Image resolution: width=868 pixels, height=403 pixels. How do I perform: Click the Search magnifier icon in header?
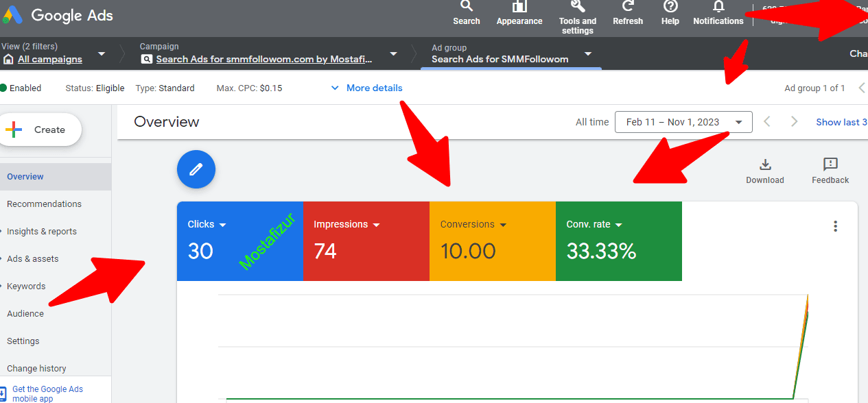(467, 7)
